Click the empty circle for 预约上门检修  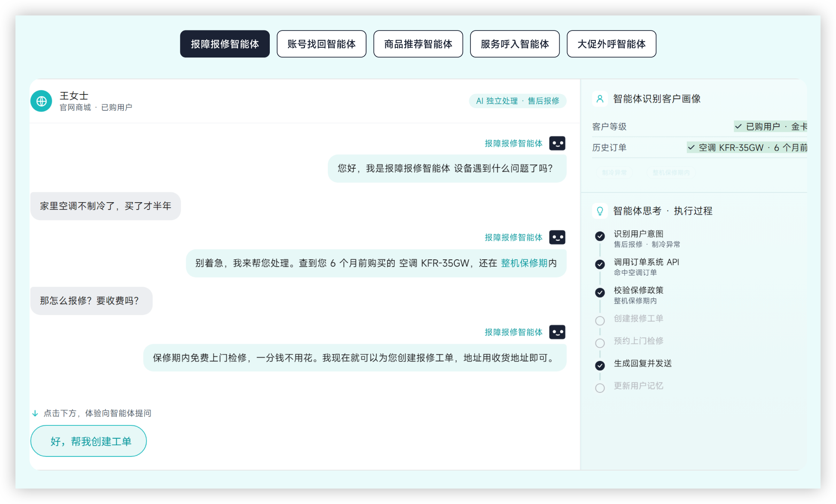point(600,343)
